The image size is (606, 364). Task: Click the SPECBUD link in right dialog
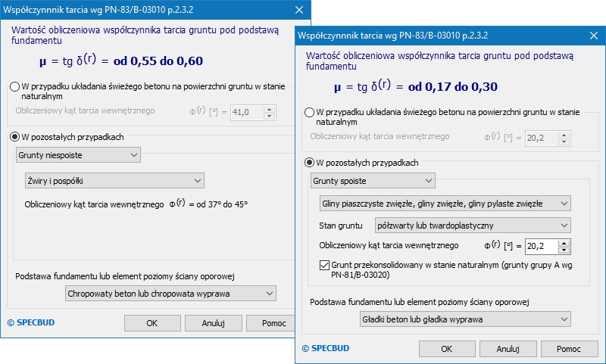(326, 349)
